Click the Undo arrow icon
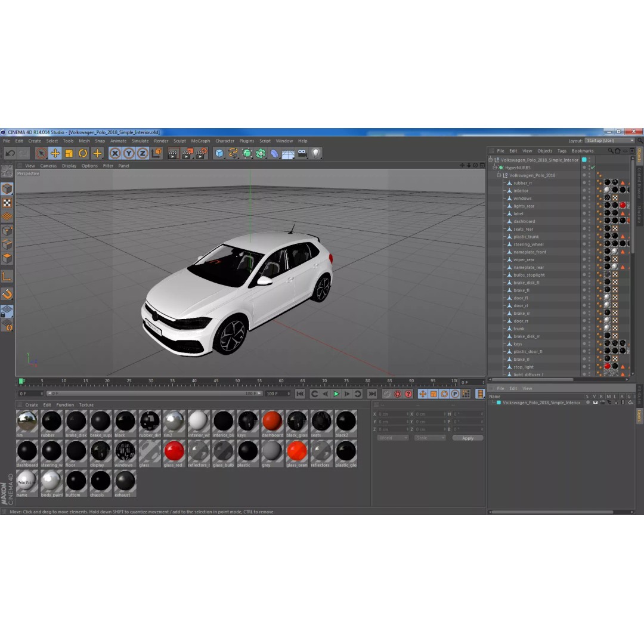 (10, 153)
